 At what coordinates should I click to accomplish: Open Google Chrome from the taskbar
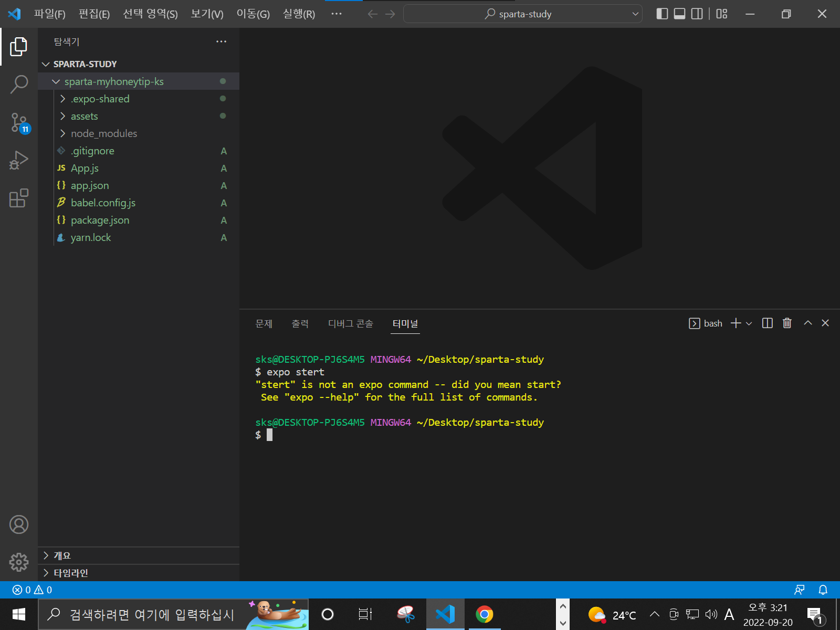484,614
